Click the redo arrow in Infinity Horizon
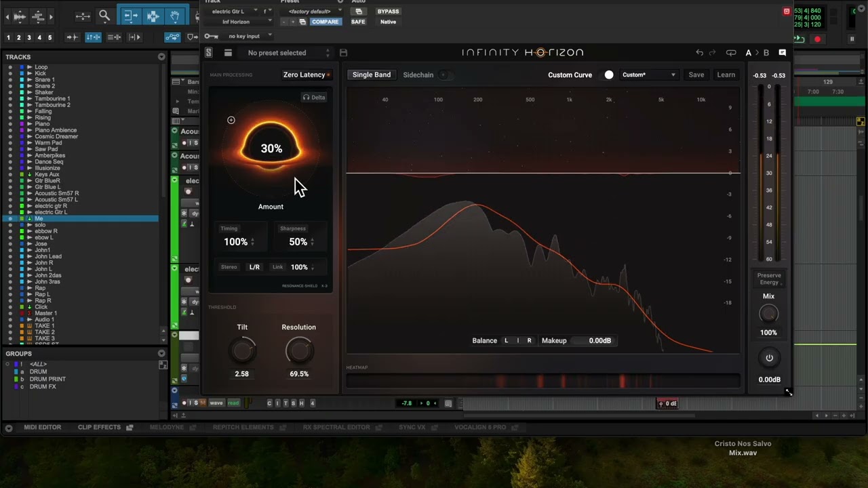Screen dimensions: 868x488 712,52
